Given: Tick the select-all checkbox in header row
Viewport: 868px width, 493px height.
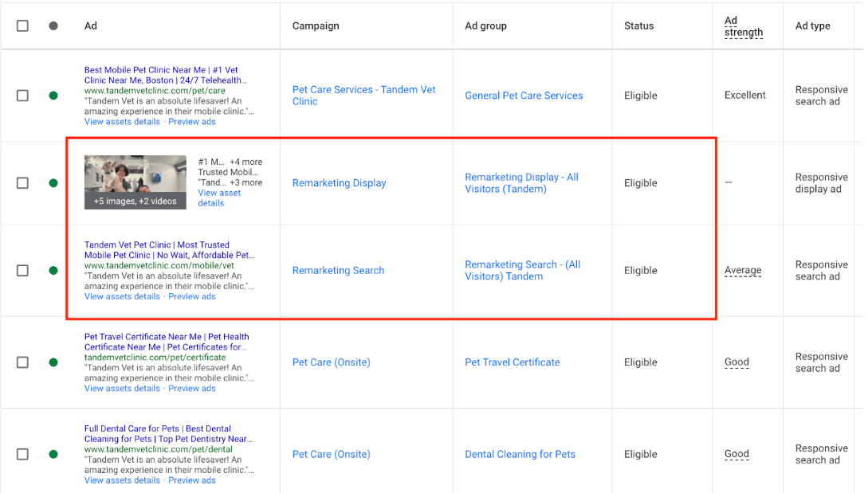Looking at the screenshot, I should click(x=22, y=25).
